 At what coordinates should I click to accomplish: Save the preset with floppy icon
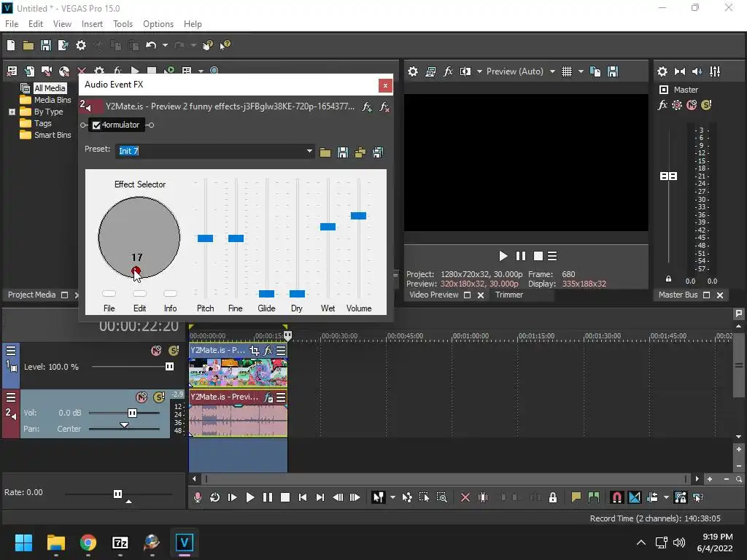343,152
